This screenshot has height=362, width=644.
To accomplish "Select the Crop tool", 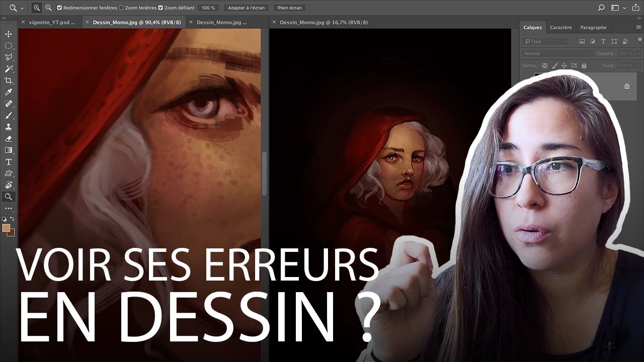I will [9, 80].
